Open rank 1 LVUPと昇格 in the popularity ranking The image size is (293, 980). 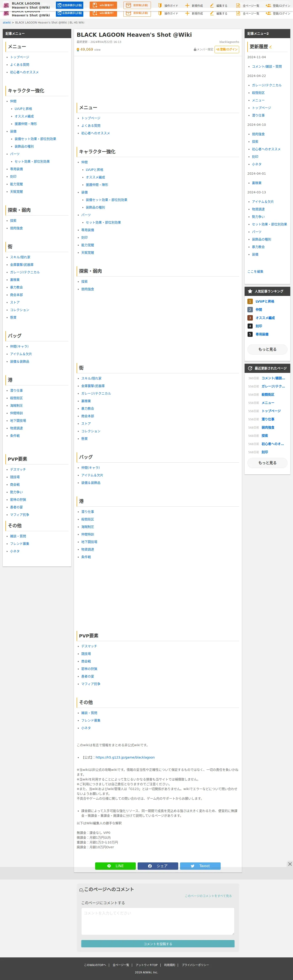(x=265, y=301)
